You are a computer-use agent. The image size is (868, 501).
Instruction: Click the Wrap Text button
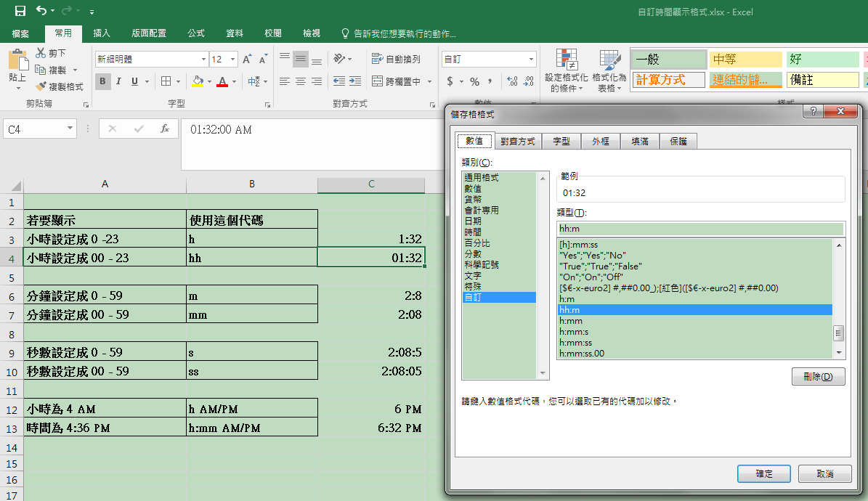coord(396,59)
